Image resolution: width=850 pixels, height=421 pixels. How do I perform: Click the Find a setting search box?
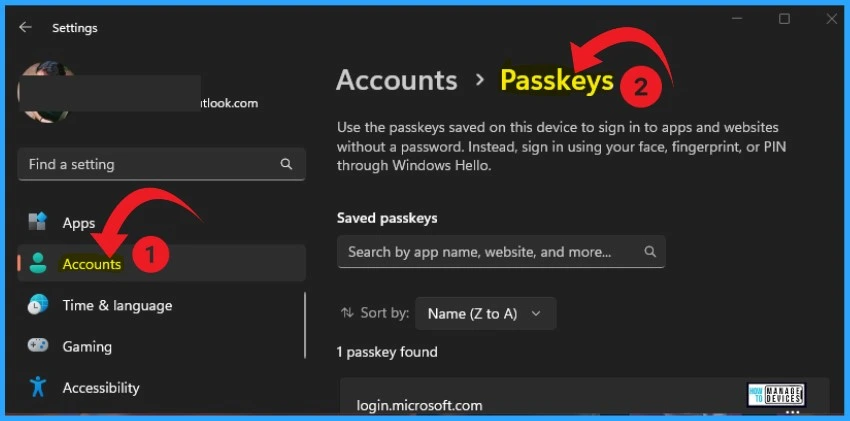162,164
